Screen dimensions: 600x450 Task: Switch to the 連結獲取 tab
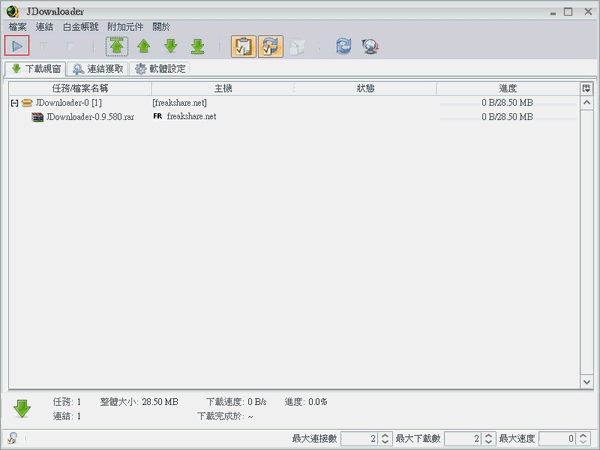click(x=98, y=69)
